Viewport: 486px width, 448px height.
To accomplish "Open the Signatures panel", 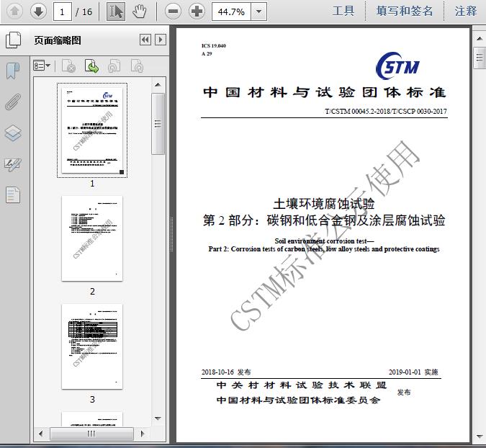I will 13,164.
